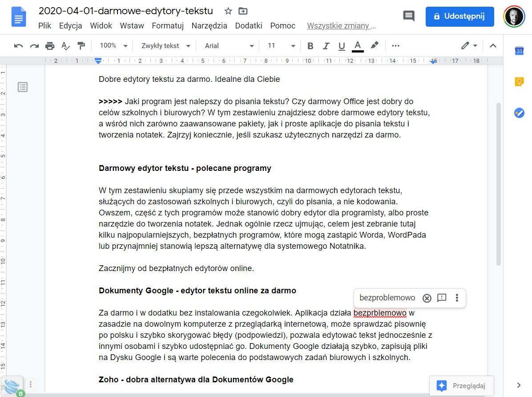Click the extension icon with badge 0
Screen dimensions: 532x397
13,387
